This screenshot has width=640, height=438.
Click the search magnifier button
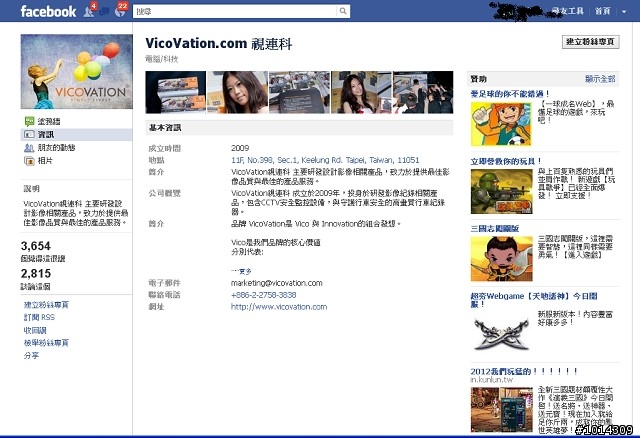coord(343,11)
